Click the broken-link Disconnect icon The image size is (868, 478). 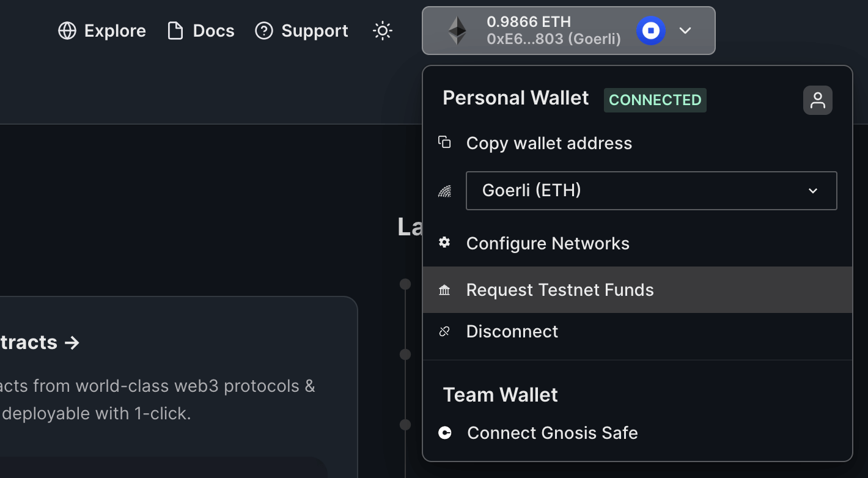[444, 331]
